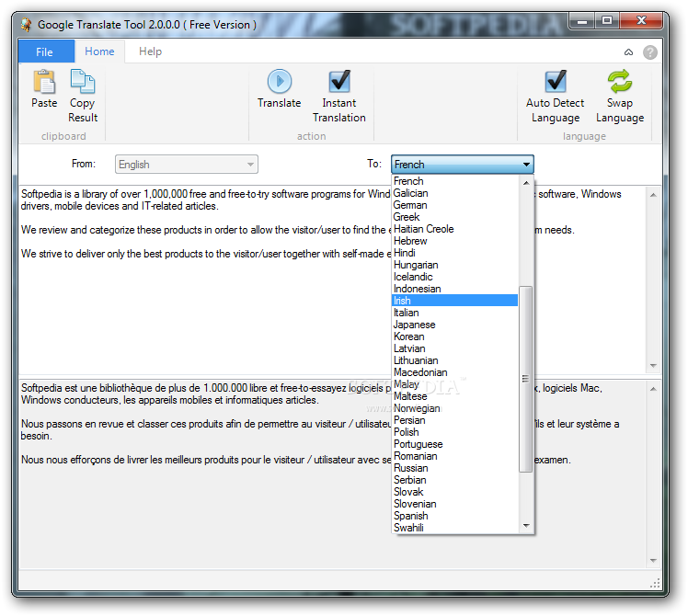Viewport: 688px width, 616px height.
Task: Select Latvian in the list
Action: pyautogui.click(x=454, y=348)
